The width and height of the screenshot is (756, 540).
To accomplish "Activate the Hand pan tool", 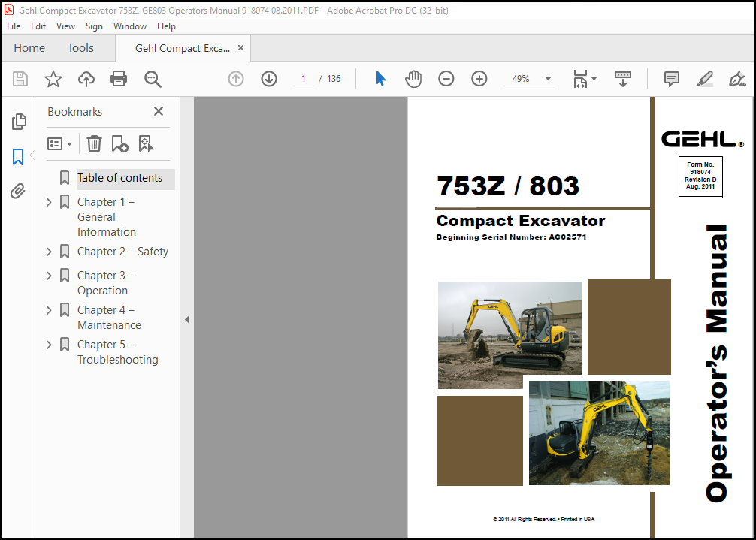I will click(413, 79).
